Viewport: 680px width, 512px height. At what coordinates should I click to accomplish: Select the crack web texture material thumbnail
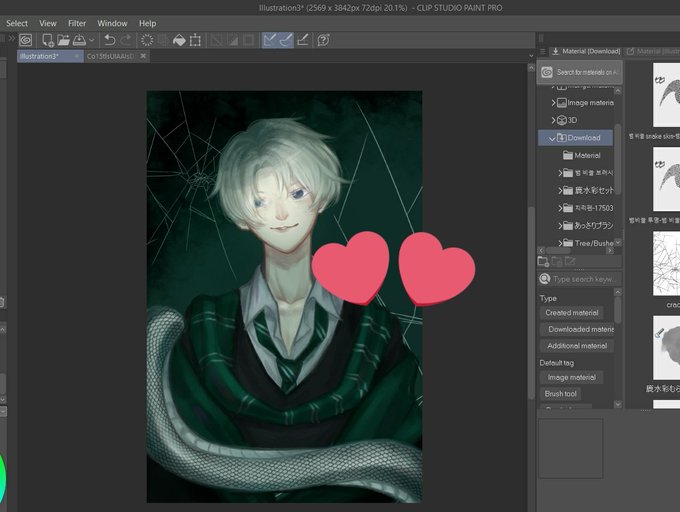click(x=666, y=263)
